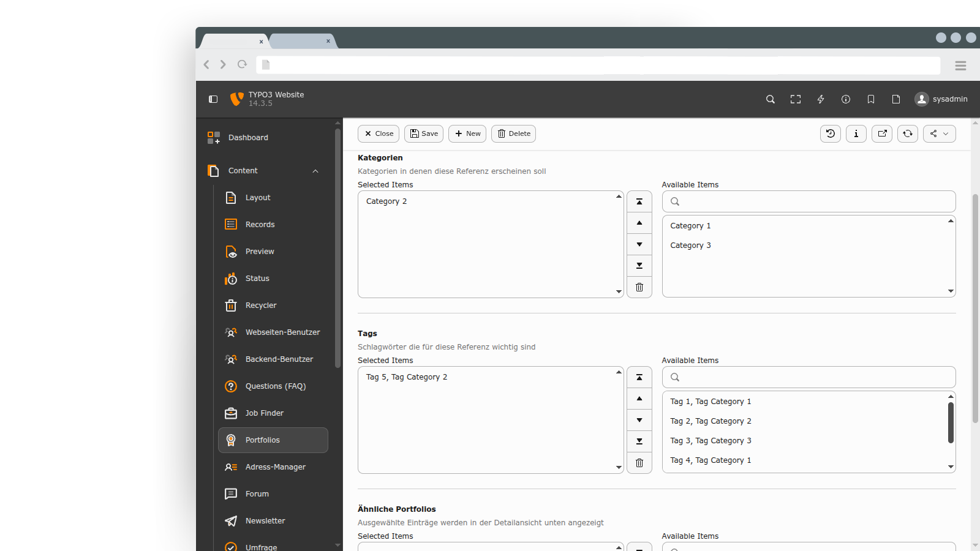Move Kategorien item to bottom
The width and height of the screenshot is (980, 551).
(x=639, y=266)
